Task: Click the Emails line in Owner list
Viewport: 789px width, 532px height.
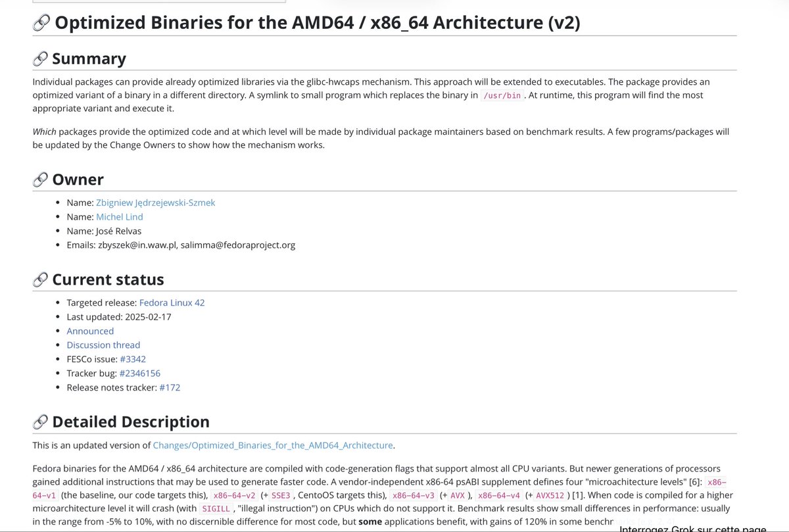Action: click(181, 245)
